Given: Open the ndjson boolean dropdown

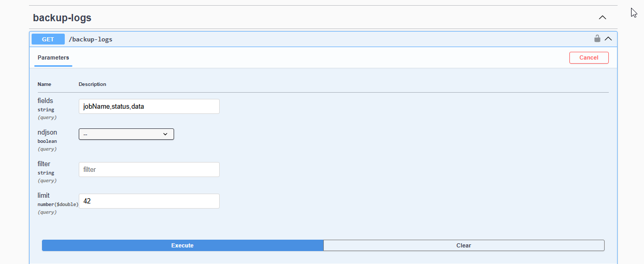Looking at the screenshot, I should [x=126, y=134].
